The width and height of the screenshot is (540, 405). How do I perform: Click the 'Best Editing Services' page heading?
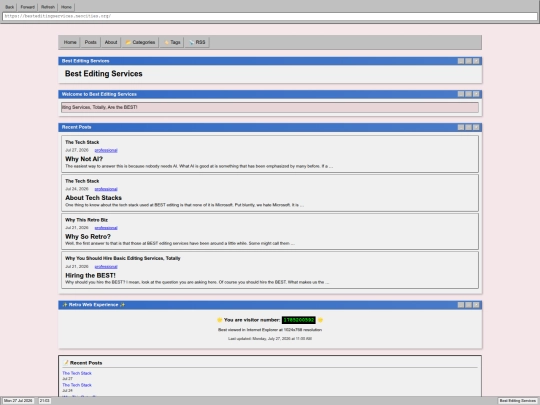coord(104,74)
